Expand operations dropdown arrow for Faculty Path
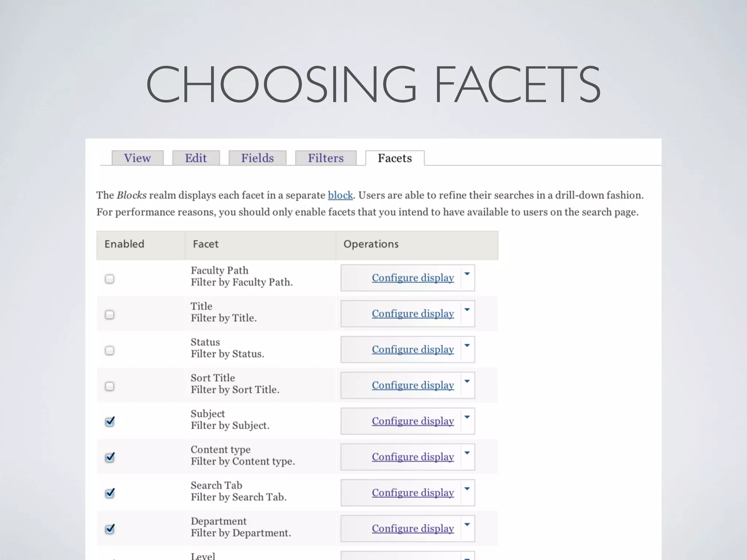This screenshot has height=560, width=747. tap(467, 274)
